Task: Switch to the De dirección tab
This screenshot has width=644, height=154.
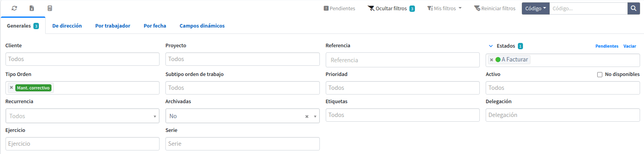Action: (x=67, y=26)
